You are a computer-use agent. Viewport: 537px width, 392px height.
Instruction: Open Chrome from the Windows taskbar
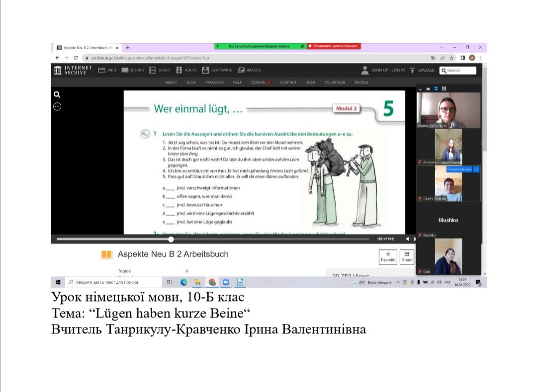click(212, 282)
